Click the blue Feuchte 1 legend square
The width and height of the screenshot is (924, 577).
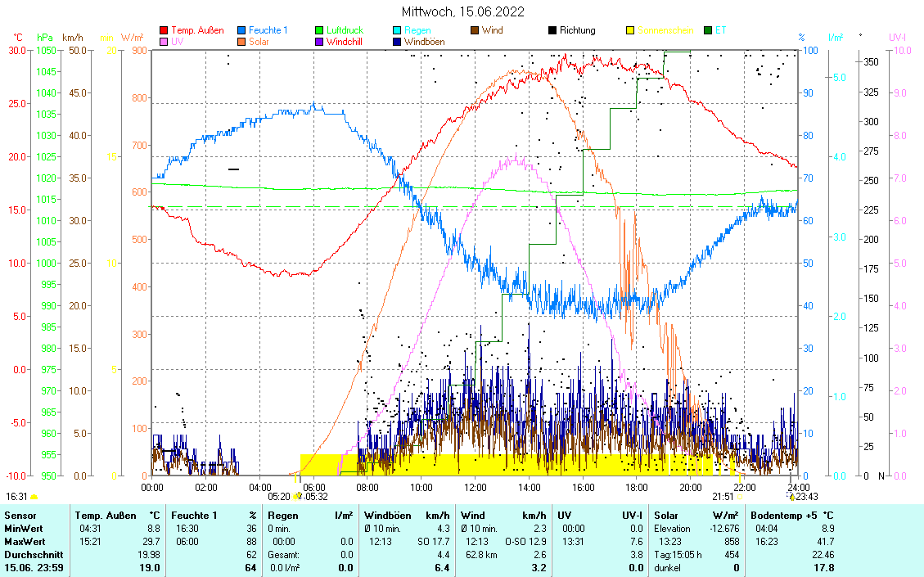(241, 31)
